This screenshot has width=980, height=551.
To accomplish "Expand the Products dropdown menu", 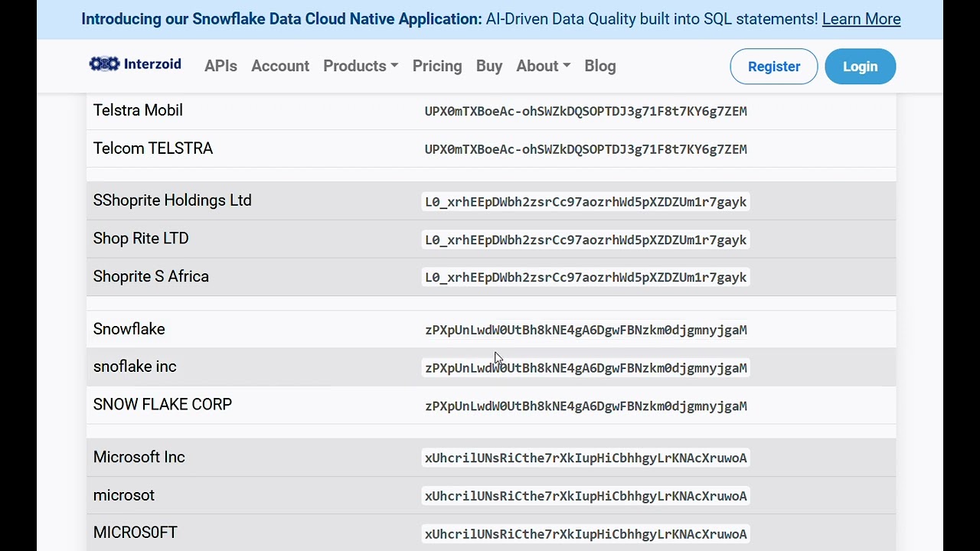I will 361,66.
